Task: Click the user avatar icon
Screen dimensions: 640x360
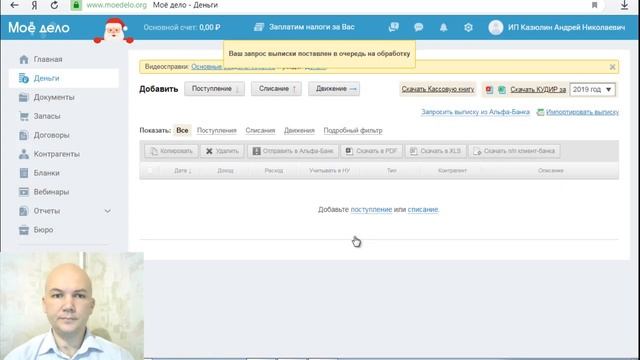Action: 496,27
